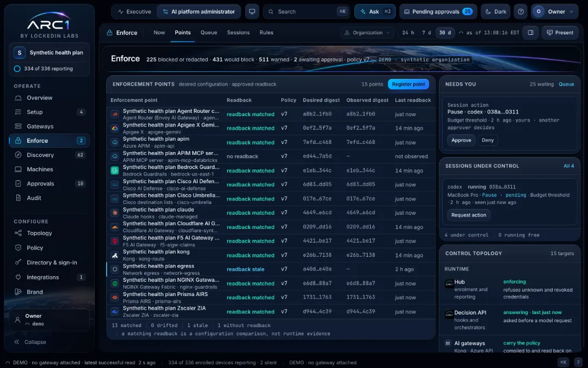This screenshot has width=588, height=368.
Task: Click Register point button
Action: [408, 84]
